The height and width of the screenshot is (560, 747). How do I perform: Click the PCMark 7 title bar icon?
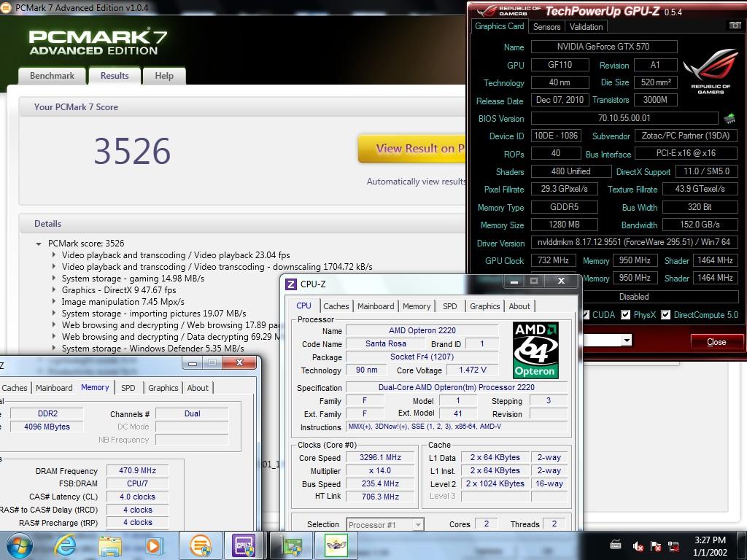point(6,7)
